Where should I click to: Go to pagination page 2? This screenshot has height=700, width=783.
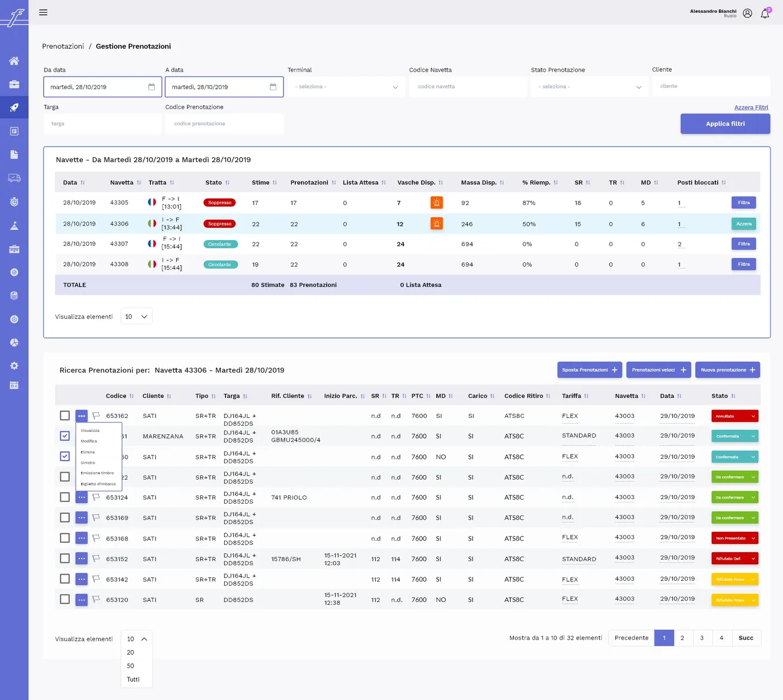682,638
